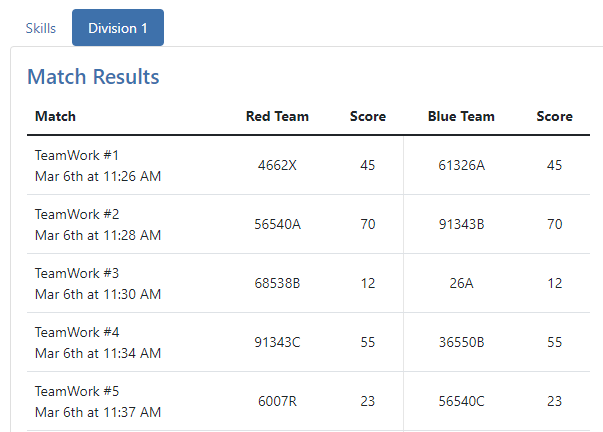Screen dimensions: 603x432
Task: Click the Match Results heading
Action: (93, 77)
